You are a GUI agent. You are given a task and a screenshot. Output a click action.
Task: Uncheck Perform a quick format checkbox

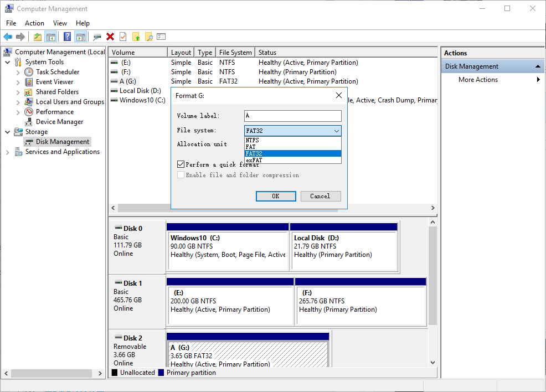tap(181, 164)
